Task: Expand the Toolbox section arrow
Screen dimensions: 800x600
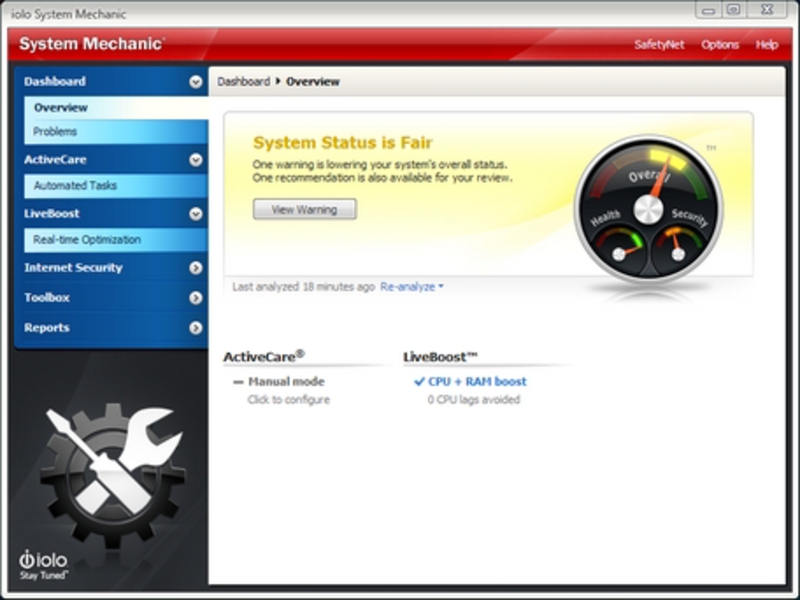Action: pos(195,297)
